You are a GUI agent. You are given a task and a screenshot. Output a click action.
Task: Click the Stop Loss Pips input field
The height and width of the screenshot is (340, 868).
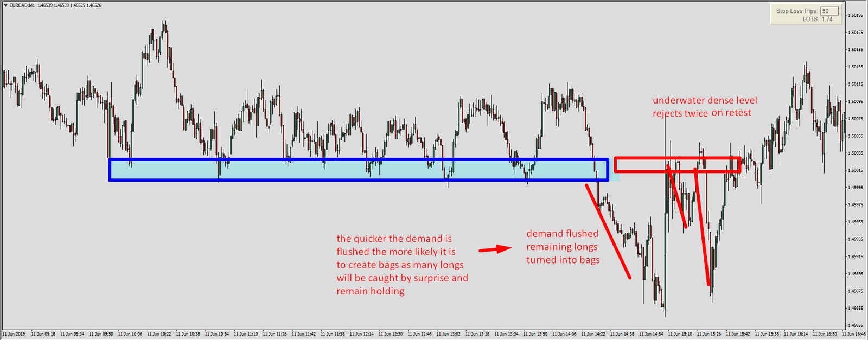[829, 11]
